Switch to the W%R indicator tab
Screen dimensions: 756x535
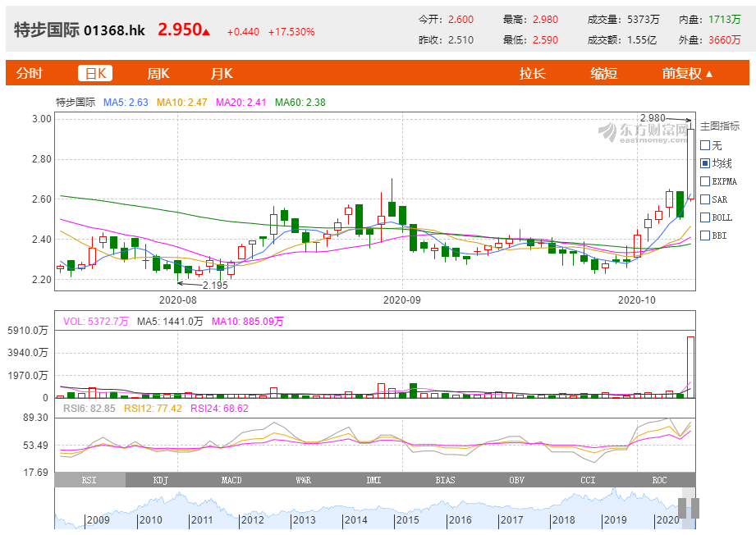pos(303,480)
